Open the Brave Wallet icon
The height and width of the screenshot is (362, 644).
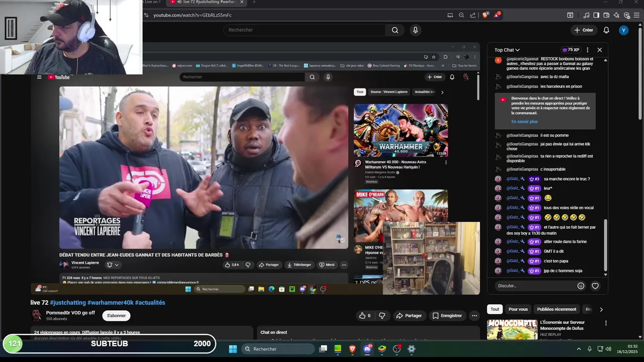coord(607,15)
